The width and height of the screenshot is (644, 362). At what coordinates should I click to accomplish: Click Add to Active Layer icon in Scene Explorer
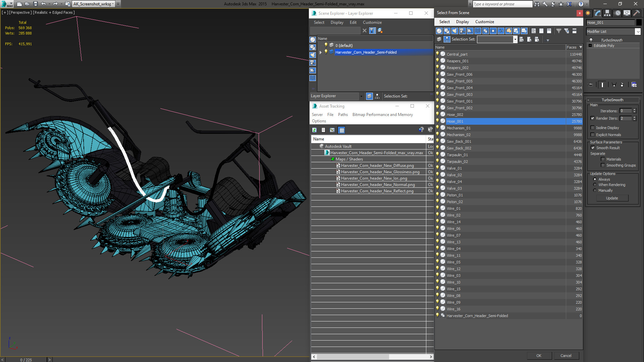tap(380, 31)
